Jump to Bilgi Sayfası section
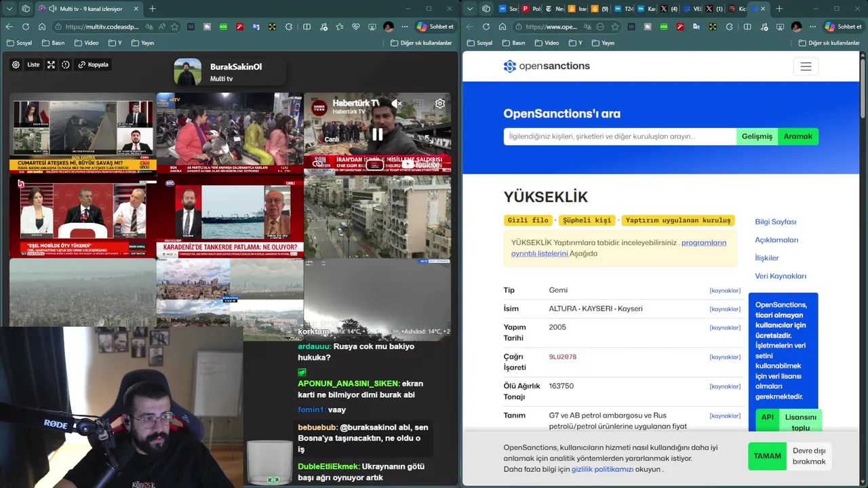 tap(776, 222)
